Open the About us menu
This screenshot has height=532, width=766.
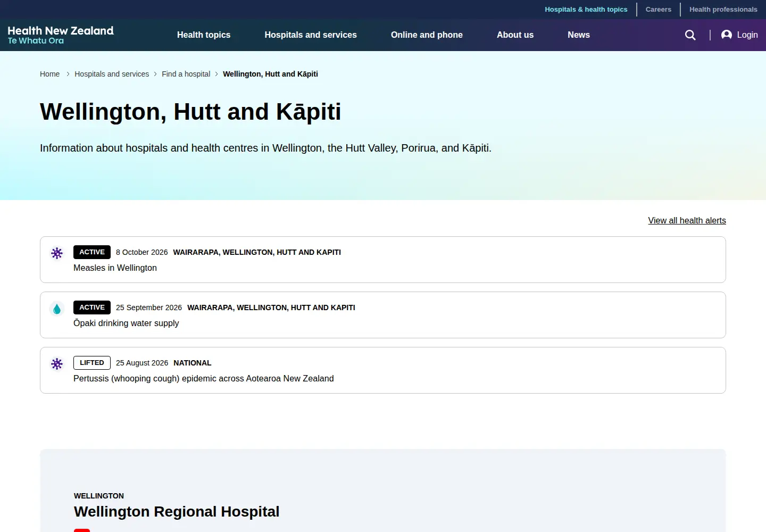pos(515,35)
